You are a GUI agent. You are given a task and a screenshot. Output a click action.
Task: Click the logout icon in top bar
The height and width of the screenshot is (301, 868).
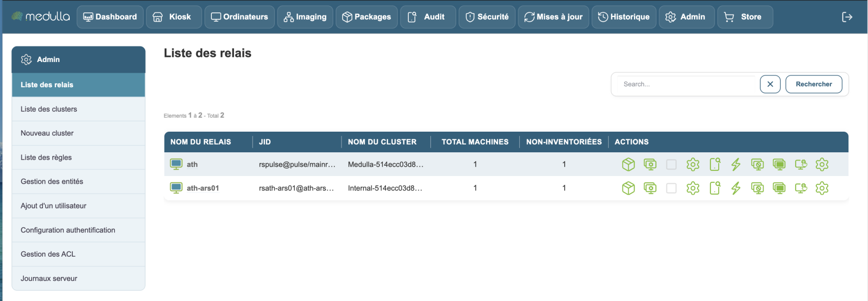[847, 17]
